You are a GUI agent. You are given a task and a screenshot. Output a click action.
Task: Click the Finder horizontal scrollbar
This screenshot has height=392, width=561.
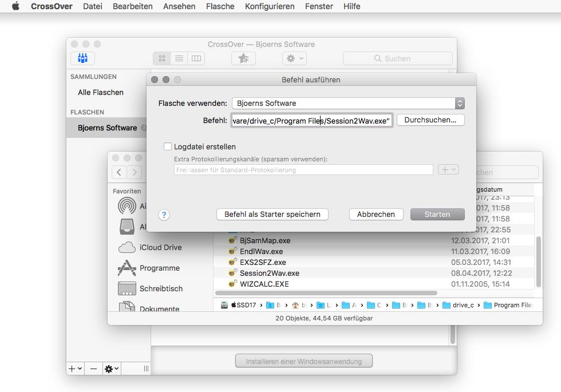coord(326,293)
